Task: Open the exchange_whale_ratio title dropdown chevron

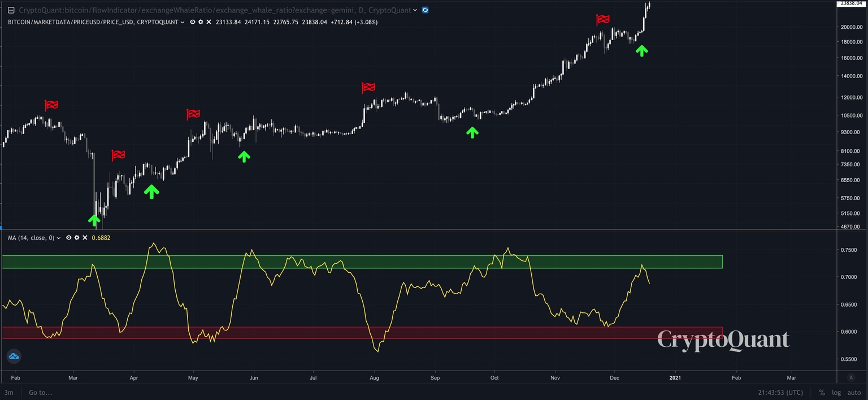Action: 415,10
